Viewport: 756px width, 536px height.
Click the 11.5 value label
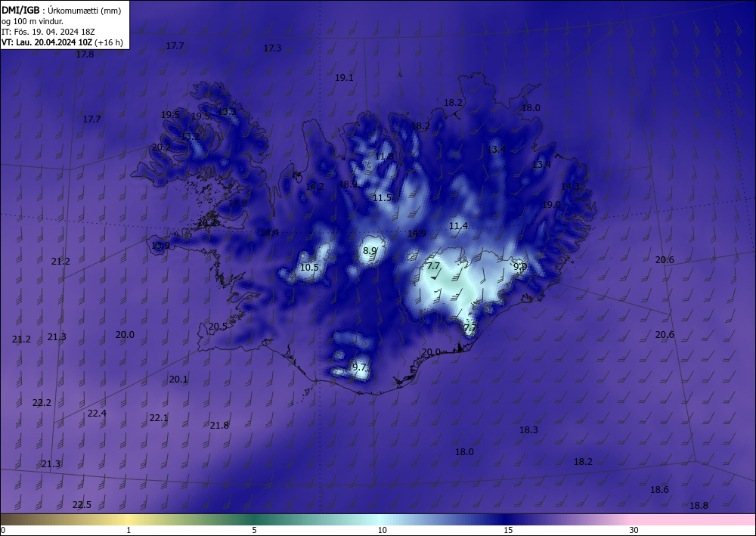(382, 197)
